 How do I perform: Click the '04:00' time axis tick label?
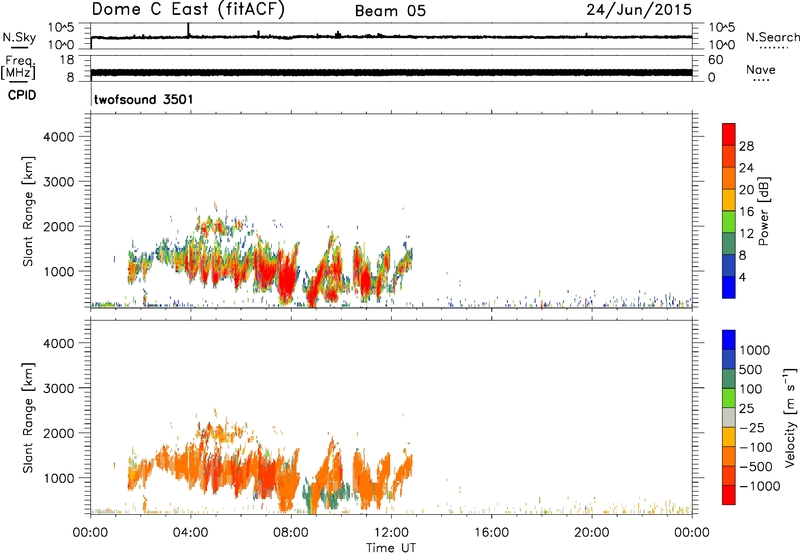click(x=191, y=533)
